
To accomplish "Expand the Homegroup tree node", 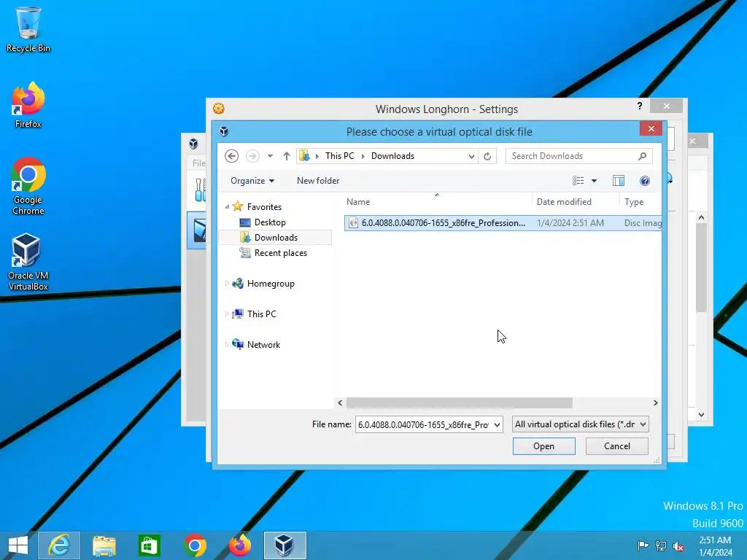I will (x=227, y=284).
